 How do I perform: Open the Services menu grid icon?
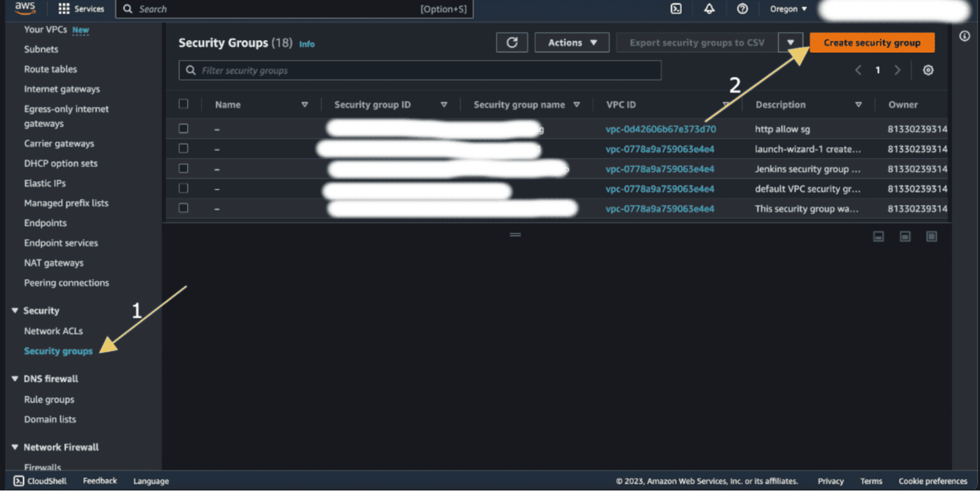64,8
